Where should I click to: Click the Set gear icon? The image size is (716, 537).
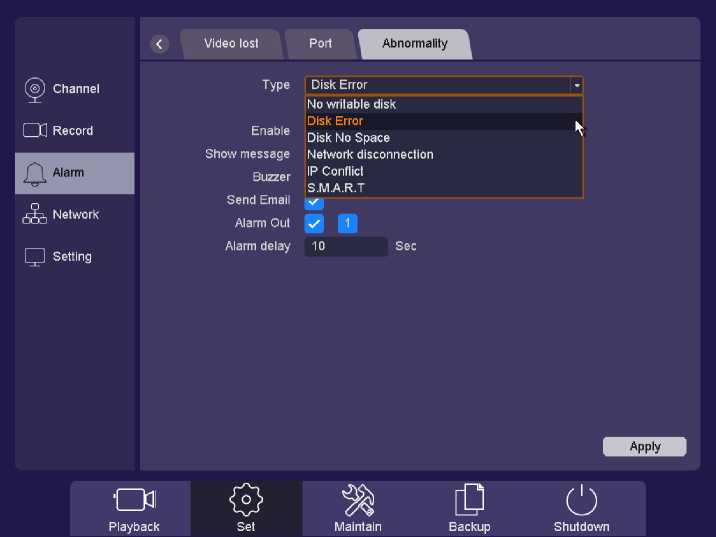246,507
